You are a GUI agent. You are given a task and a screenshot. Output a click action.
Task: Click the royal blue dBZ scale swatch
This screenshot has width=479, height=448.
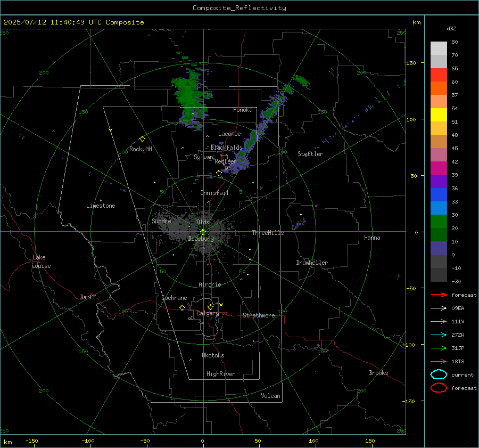[x=439, y=195]
